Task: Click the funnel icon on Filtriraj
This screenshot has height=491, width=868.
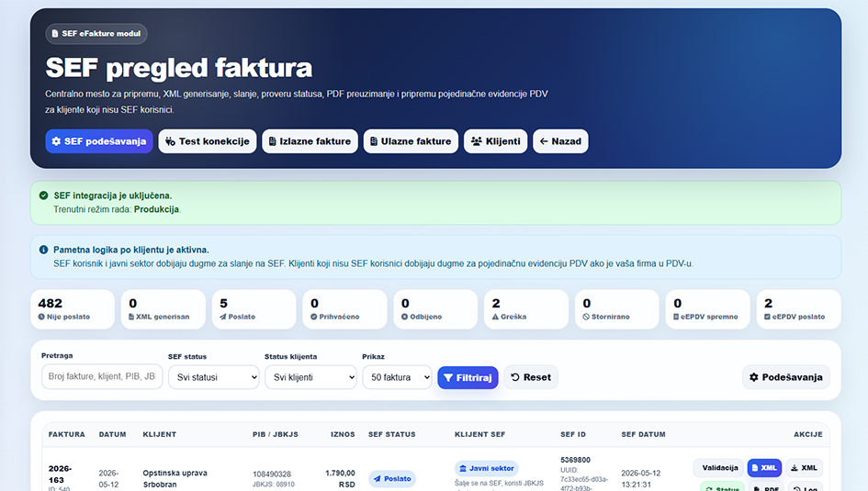Action: [x=448, y=377]
